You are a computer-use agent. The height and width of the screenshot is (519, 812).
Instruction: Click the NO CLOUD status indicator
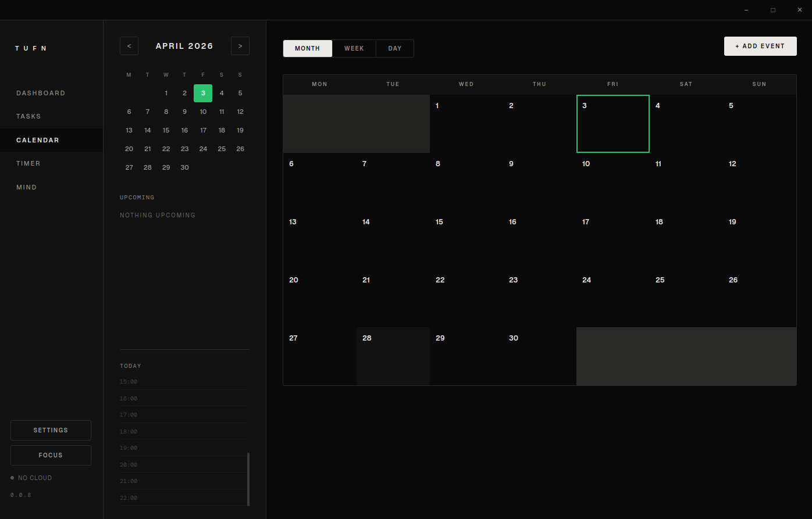pyautogui.click(x=31, y=477)
